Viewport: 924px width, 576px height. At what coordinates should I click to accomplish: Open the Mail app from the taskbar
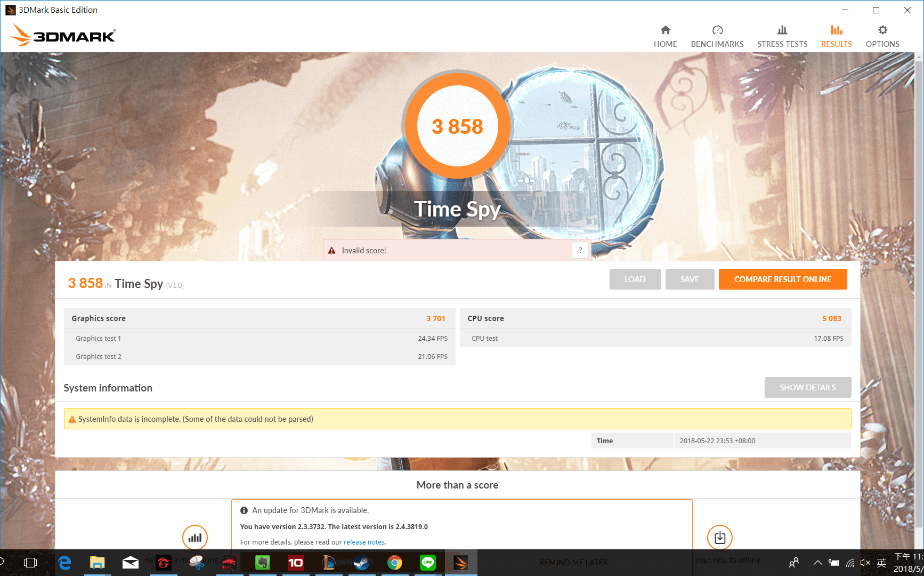(x=130, y=563)
